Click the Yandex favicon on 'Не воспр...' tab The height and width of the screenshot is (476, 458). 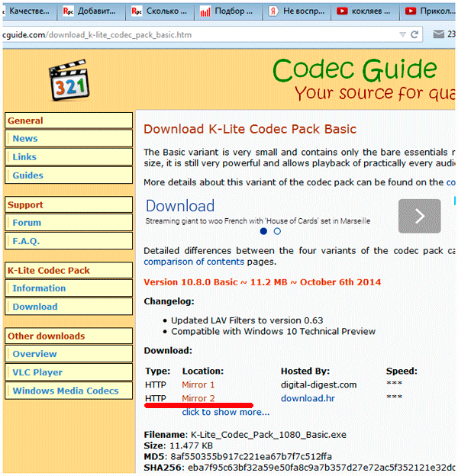tap(273, 11)
